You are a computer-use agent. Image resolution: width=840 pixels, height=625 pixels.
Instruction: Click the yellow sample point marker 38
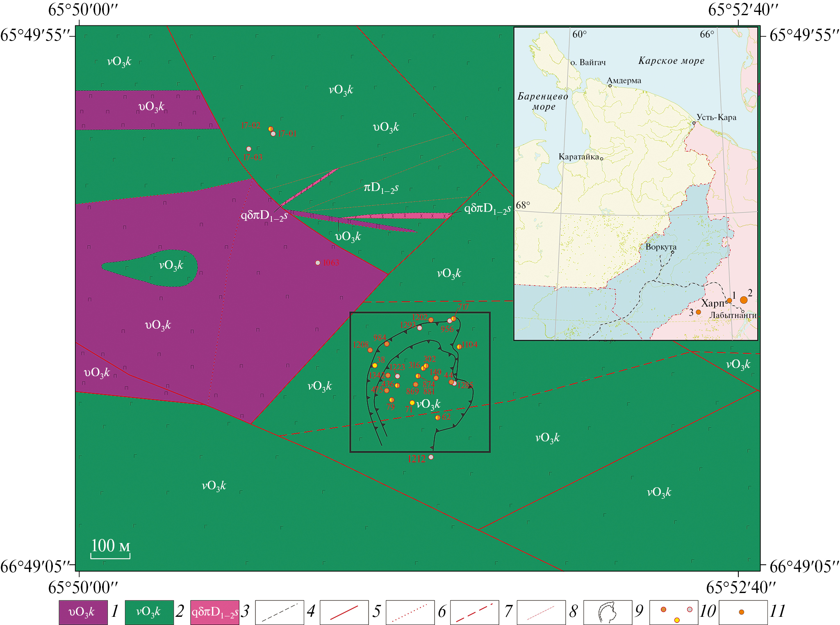tap(375, 365)
